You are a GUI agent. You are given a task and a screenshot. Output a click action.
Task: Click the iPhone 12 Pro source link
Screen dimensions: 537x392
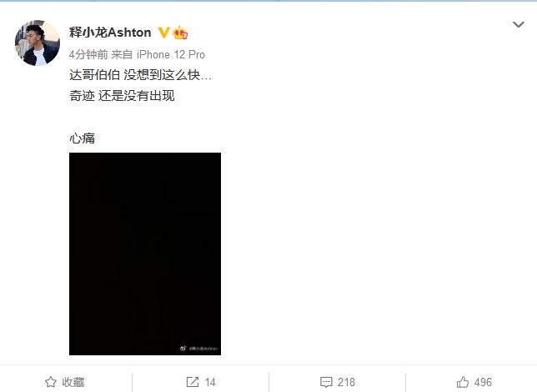[171, 54]
